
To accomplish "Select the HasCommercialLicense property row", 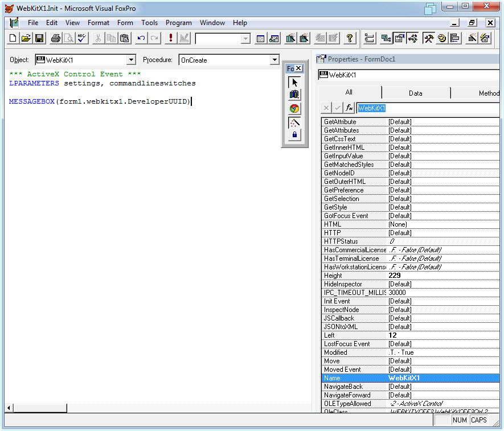I will 411,250.
